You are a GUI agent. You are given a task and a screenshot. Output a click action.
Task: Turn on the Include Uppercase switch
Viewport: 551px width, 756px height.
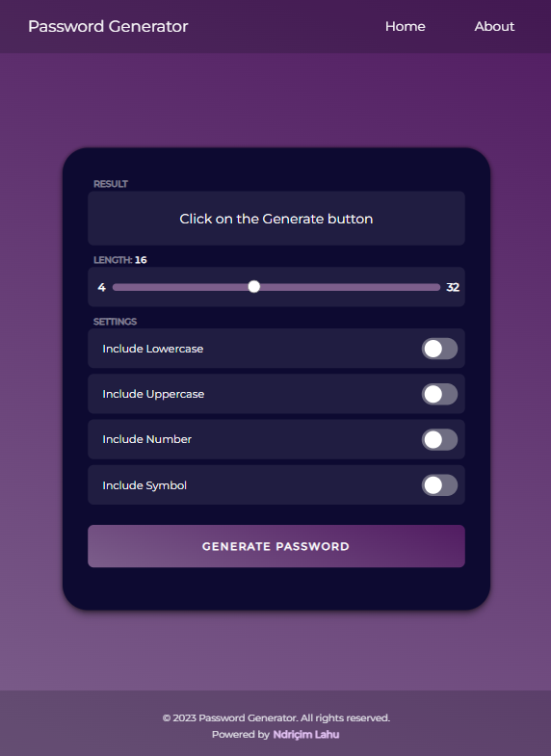point(439,394)
